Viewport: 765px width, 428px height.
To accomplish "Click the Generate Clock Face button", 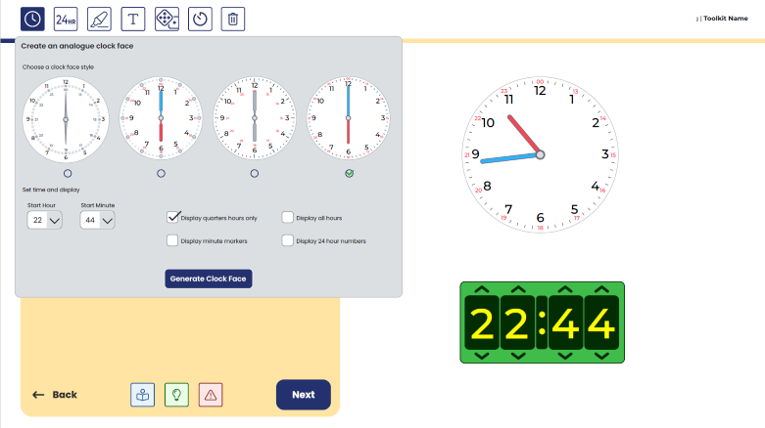I will pos(208,279).
